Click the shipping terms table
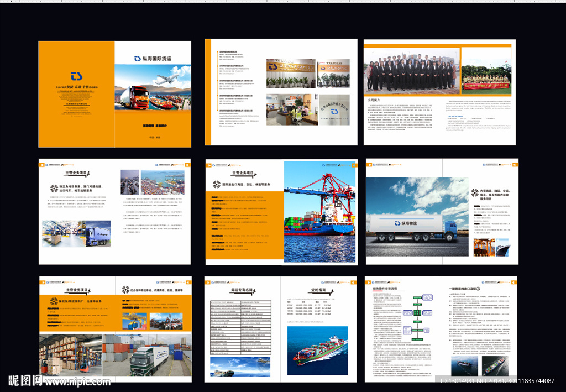The width and height of the screenshot is (566, 392). 241,327
